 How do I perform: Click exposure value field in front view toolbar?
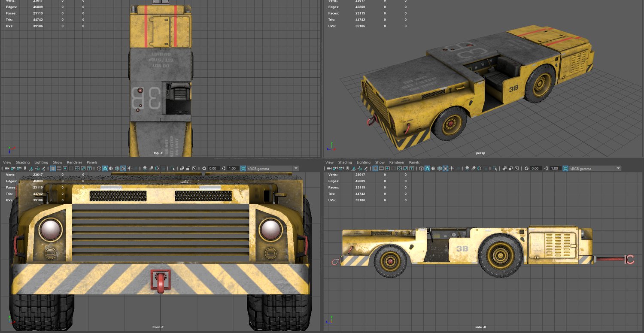point(213,169)
